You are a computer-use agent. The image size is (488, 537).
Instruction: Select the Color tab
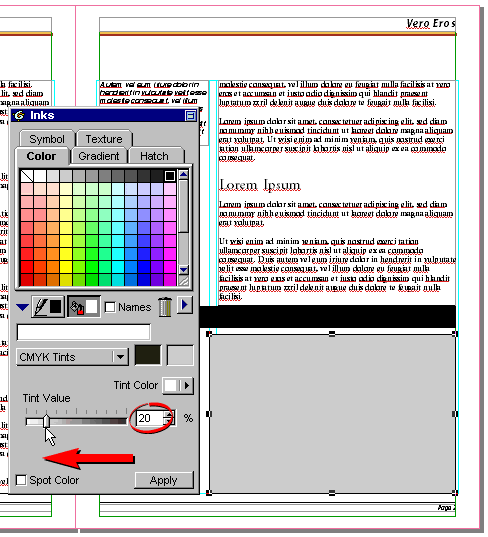41,156
